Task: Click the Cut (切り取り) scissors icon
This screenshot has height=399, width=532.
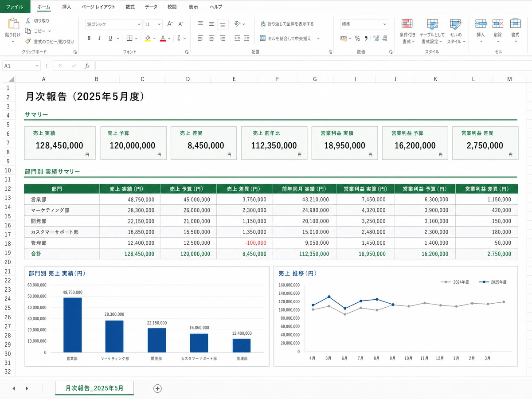Action: pyautogui.click(x=27, y=20)
